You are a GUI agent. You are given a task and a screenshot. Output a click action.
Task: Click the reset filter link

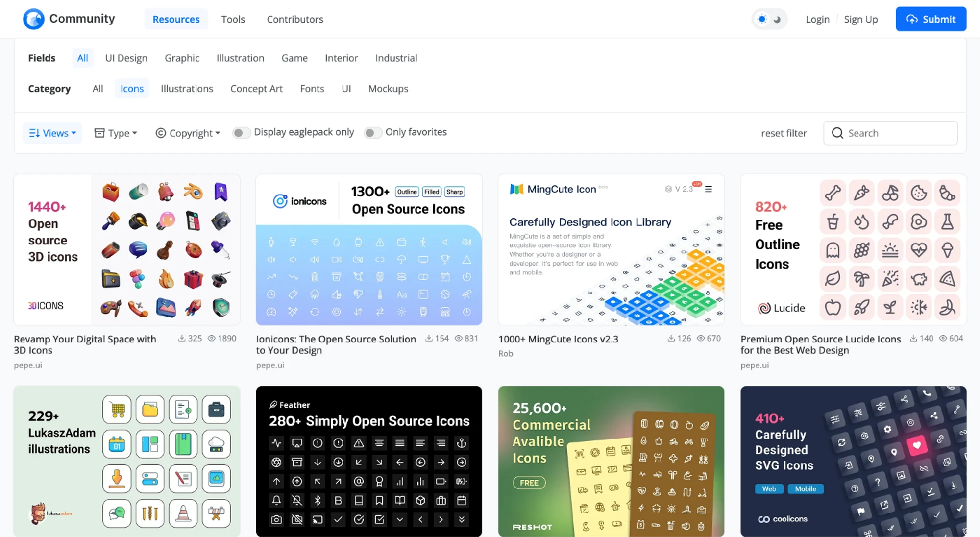[x=784, y=133]
